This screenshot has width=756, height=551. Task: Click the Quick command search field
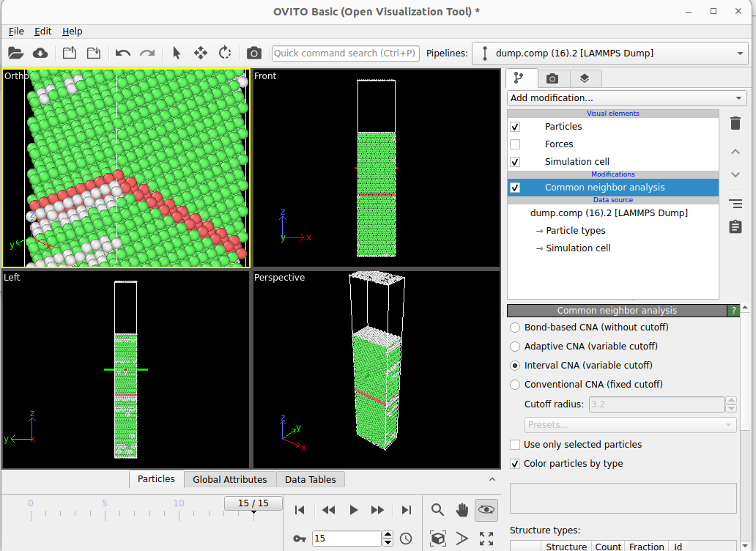pos(345,53)
